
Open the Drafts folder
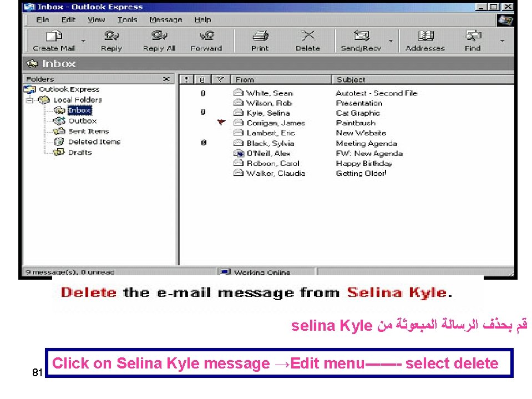click(x=80, y=153)
